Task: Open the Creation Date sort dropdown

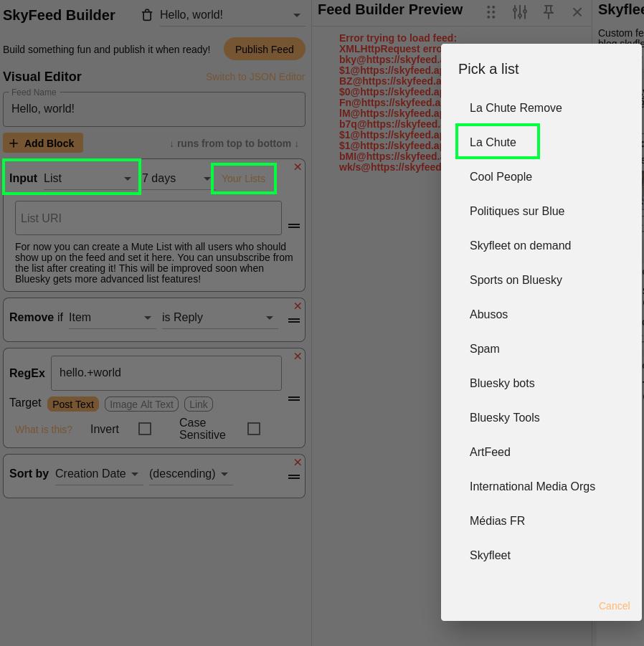Action: pos(98,474)
